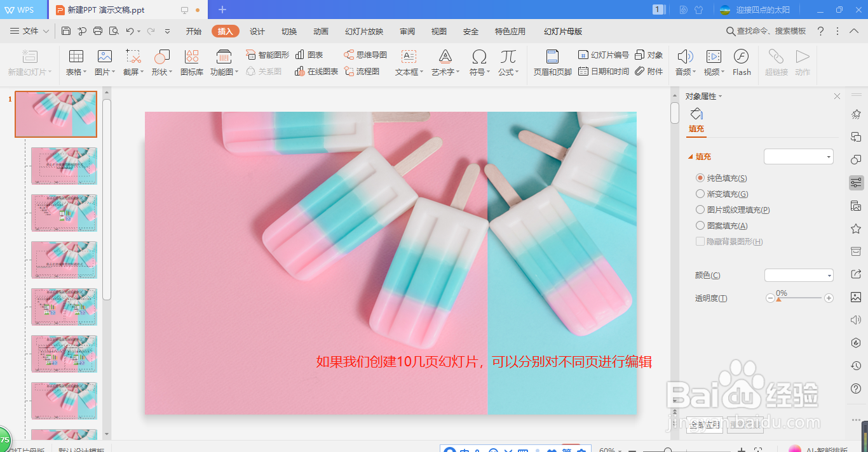Click the save icon in quick toolbar
The width and height of the screenshot is (868, 452).
pyautogui.click(x=66, y=31)
